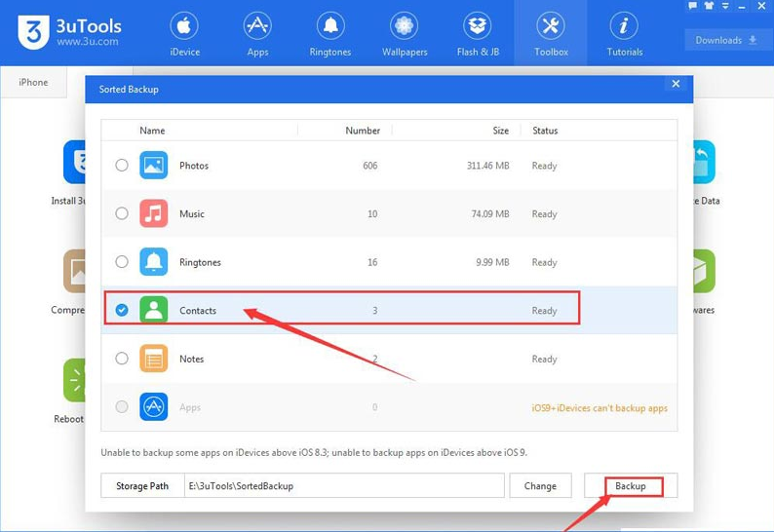Click the '9.99 MB' size value
Viewport: 774px width, 532px height.
point(492,262)
